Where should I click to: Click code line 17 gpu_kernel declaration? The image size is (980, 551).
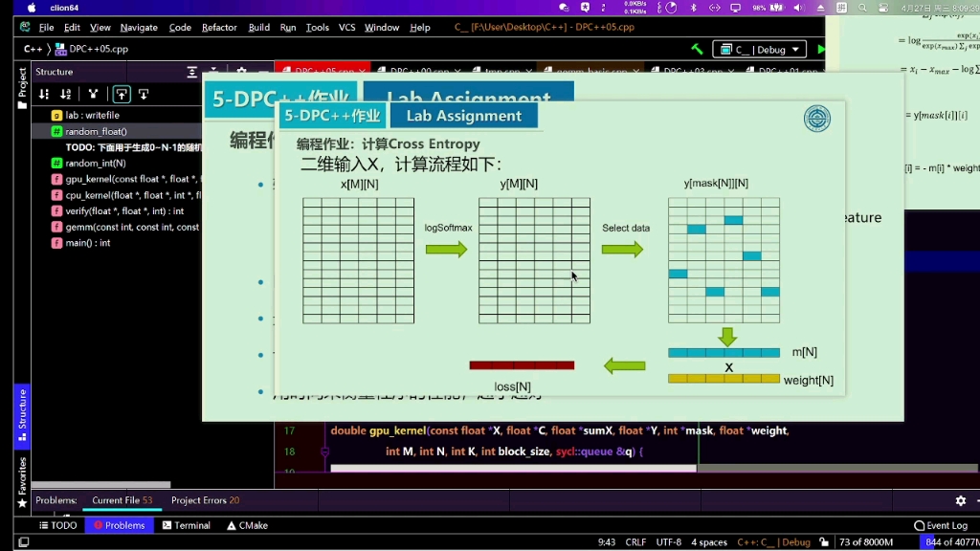click(x=559, y=430)
